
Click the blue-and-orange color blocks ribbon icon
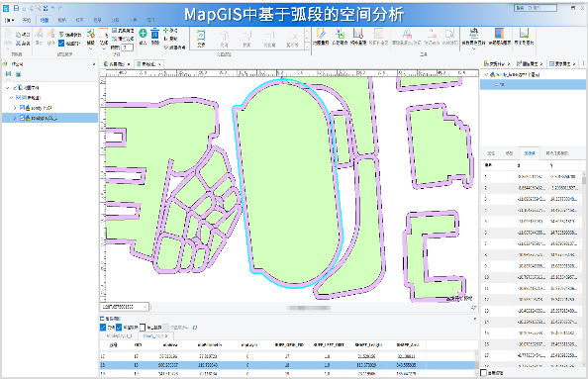click(x=499, y=34)
